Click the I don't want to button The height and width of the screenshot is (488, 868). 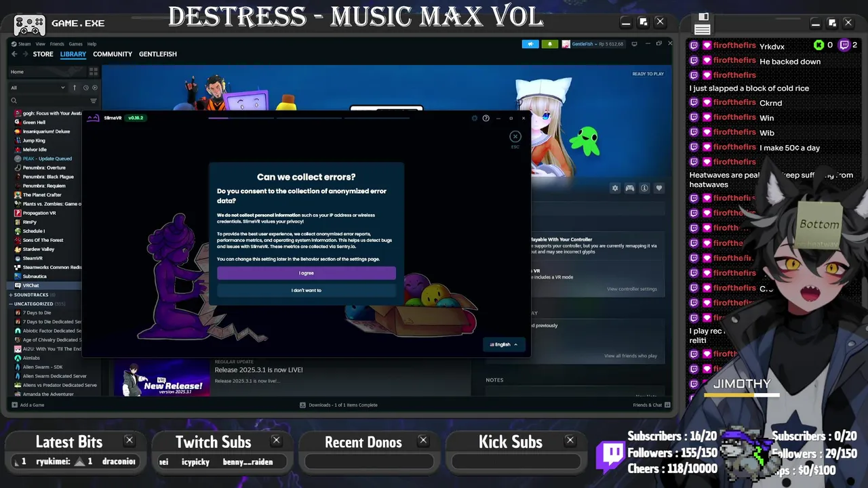[x=307, y=290]
